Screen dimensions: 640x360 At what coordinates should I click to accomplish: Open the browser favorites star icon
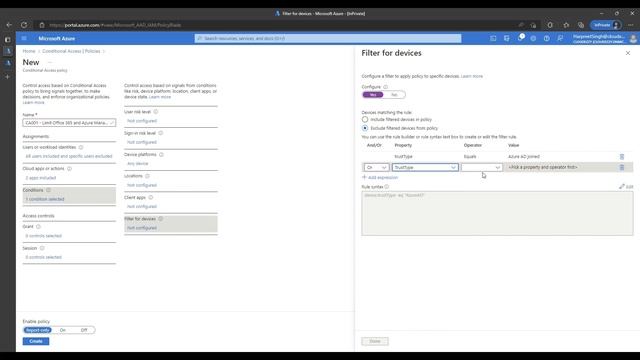click(566, 25)
